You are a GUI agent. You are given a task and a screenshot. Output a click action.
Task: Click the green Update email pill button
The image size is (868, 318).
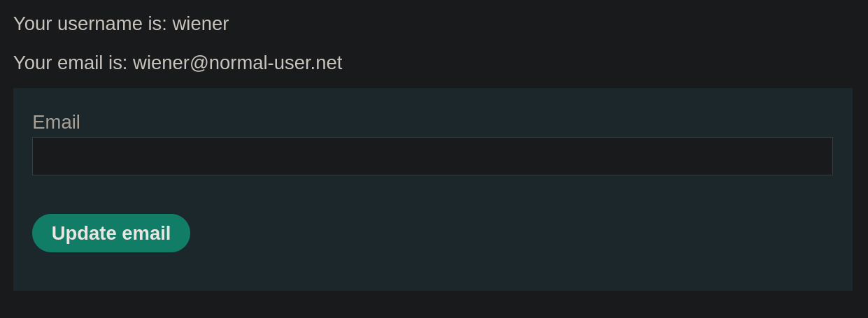111,233
